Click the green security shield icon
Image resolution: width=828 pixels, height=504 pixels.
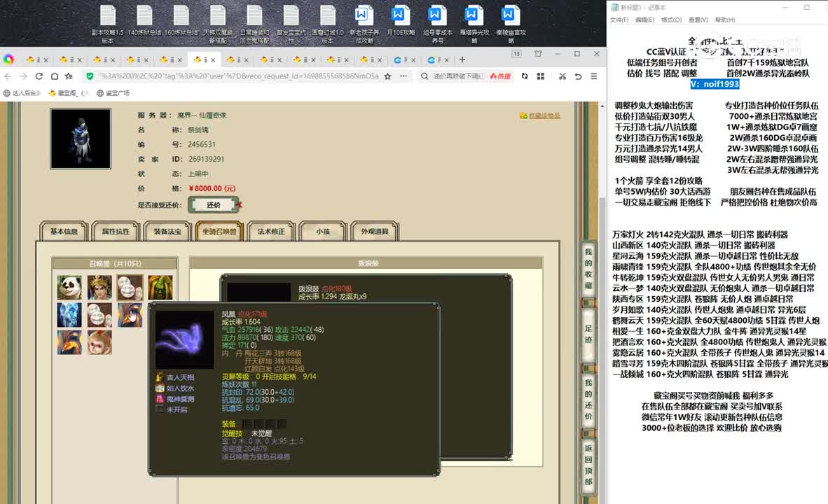pos(90,76)
